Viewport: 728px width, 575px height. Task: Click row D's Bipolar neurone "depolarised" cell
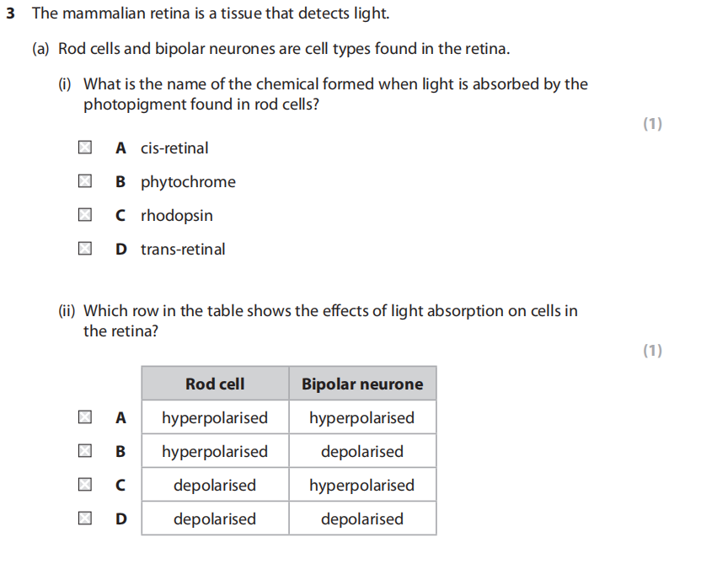click(362, 519)
